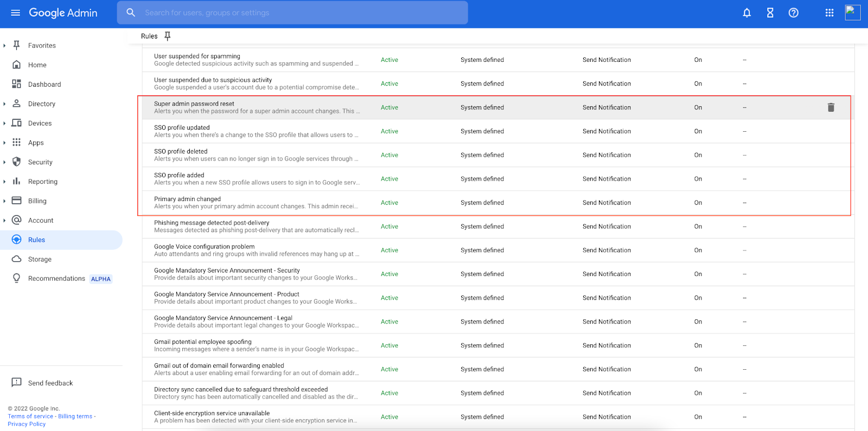Open Mandatory Service Announcement - Product rule
This screenshot has height=431, width=868.
(499, 298)
